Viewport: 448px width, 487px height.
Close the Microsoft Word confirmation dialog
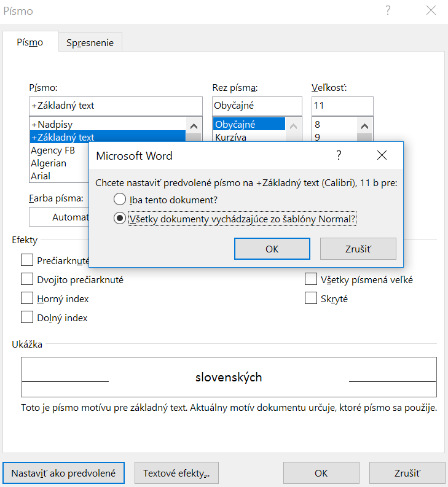point(382,155)
